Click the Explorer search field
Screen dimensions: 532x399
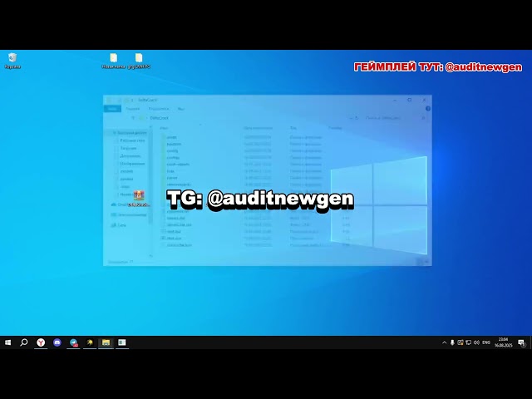[396, 118]
